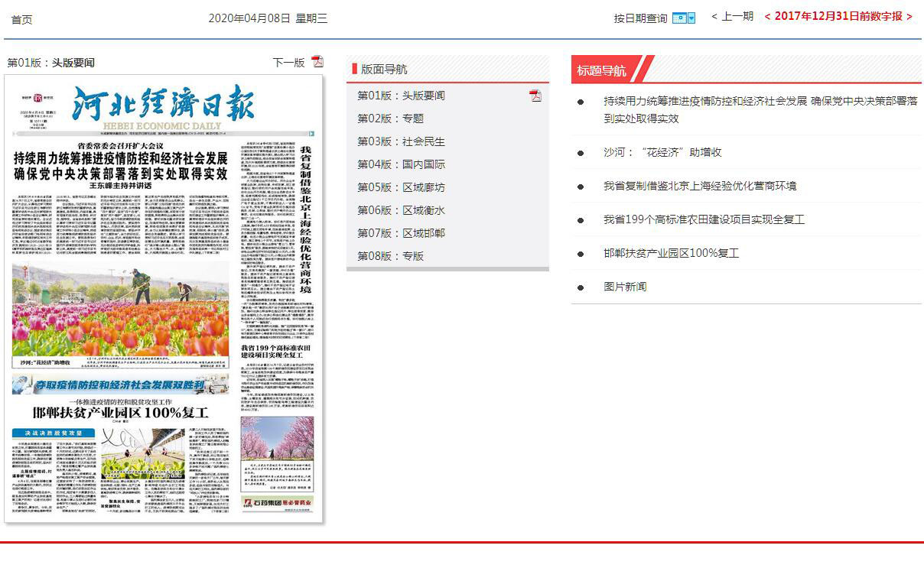Image resolution: width=924 pixels, height=581 pixels.
Task: Open the date query calendar picker icon
Action: coord(683,18)
